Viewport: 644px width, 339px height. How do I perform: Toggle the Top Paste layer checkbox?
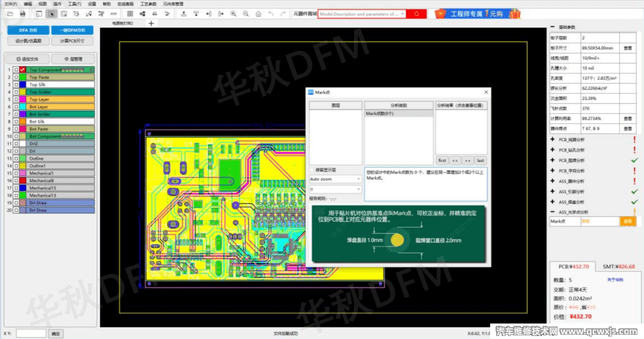(x=16, y=77)
